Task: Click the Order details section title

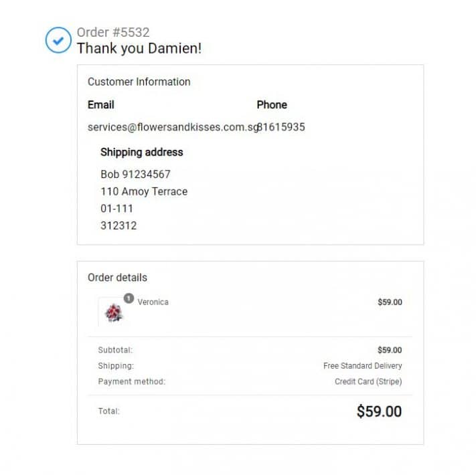Action: [117, 277]
